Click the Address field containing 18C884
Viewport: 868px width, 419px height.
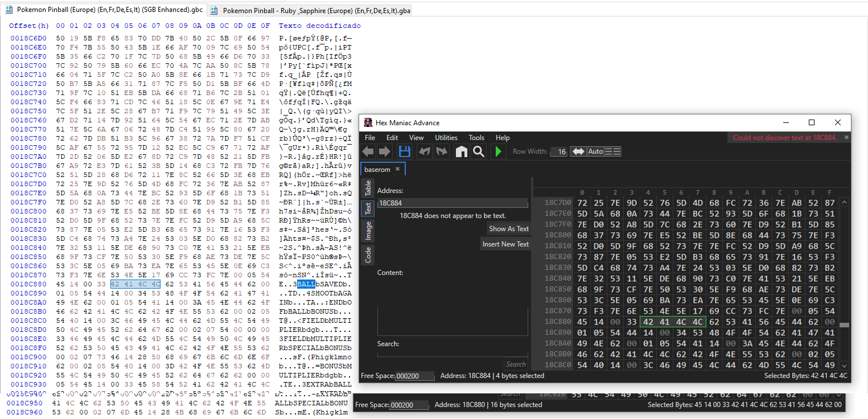452,203
